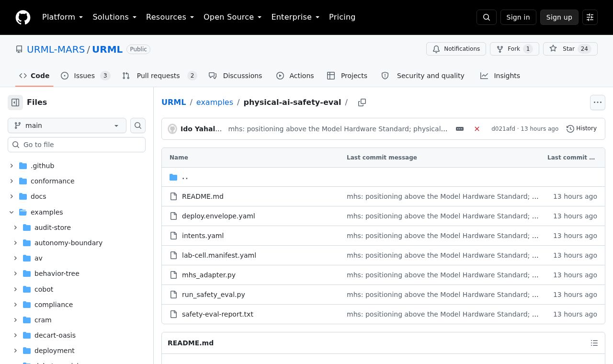Select the autonomy-boundary folder in tree
The height and width of the screenshot is (364, 613).
pos(68,243)
